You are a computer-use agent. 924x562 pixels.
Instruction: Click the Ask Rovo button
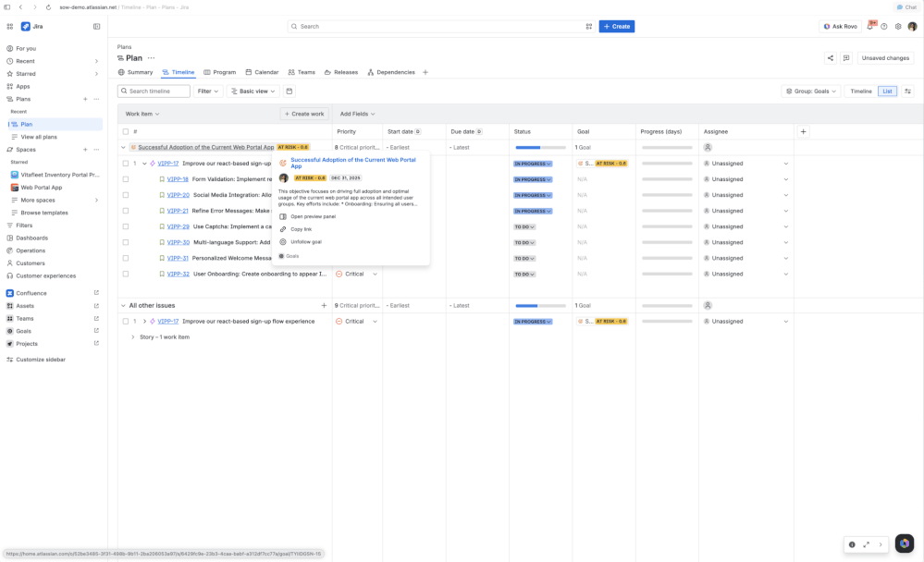(840, 27)
